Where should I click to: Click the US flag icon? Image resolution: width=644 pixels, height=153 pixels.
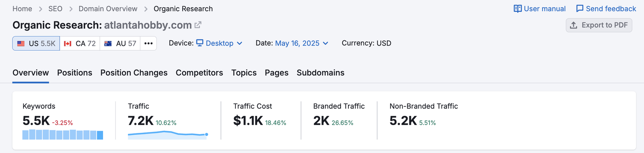click(21, 43)
